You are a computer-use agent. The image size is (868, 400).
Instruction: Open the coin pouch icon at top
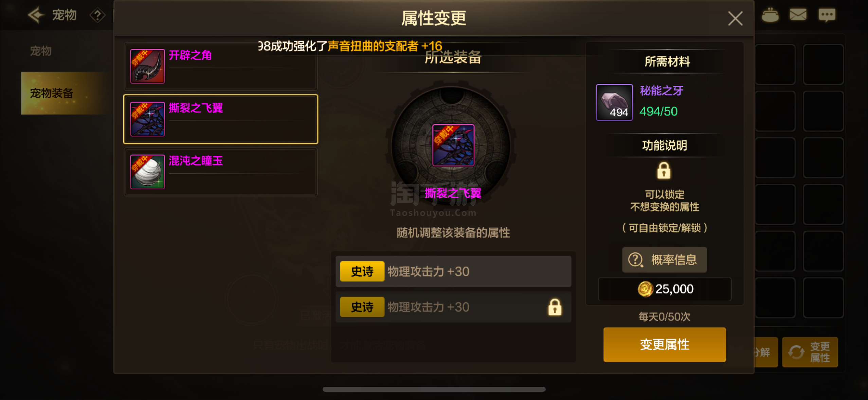tap(770, 15)
